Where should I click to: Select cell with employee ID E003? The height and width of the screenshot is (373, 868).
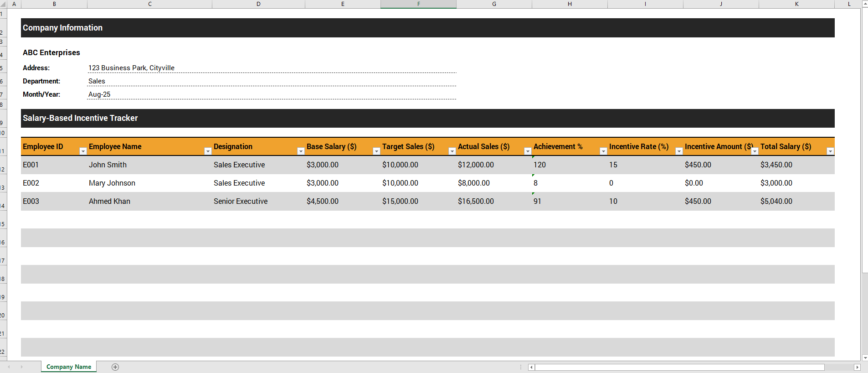54,201
